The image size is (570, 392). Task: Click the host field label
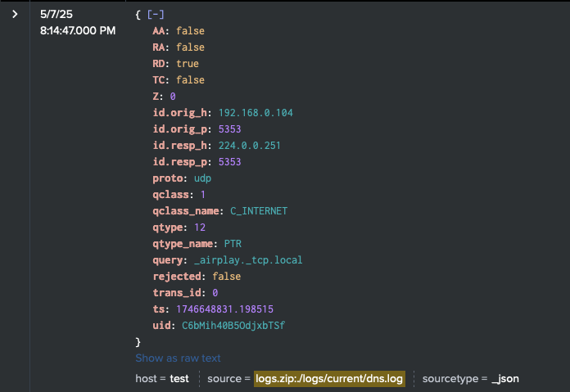pyautogui.click(x=146, y=379)
